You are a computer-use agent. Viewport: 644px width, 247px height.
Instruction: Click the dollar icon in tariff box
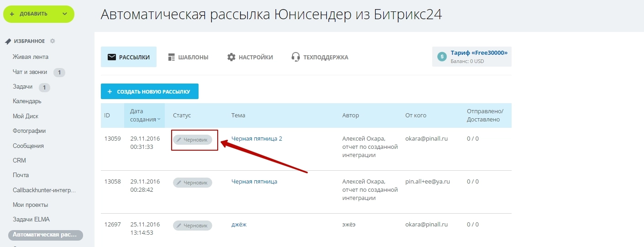click(441, 57)
